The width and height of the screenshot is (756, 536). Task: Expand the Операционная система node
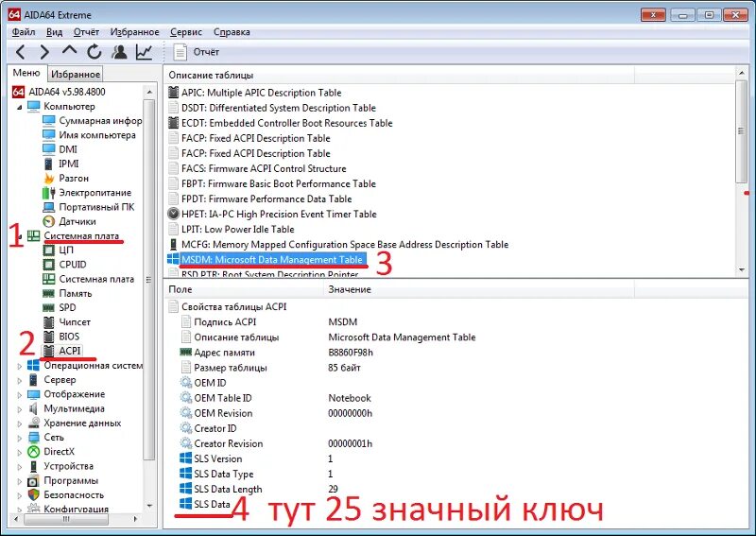tap(19, 366)
